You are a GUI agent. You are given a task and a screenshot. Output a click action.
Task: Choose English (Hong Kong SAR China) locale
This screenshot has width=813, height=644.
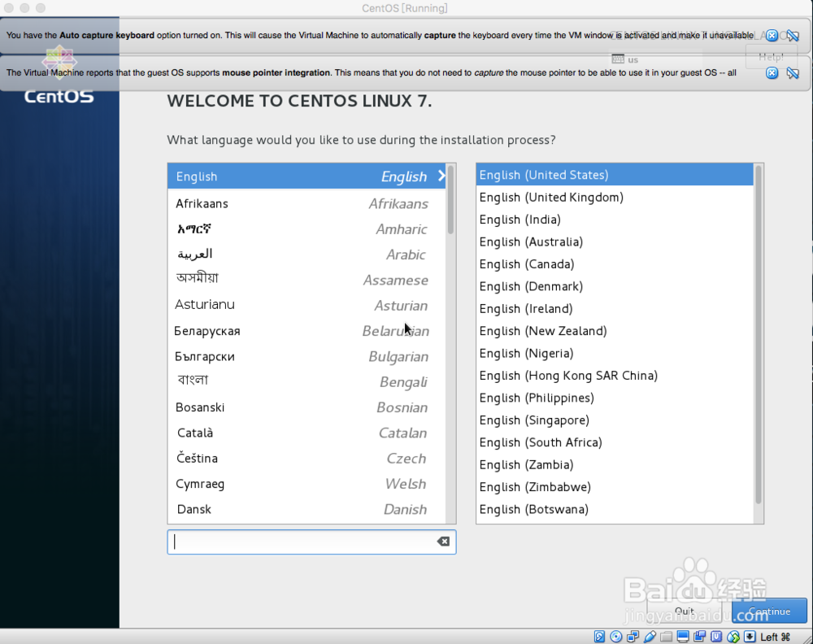click(x=615, y=376)
